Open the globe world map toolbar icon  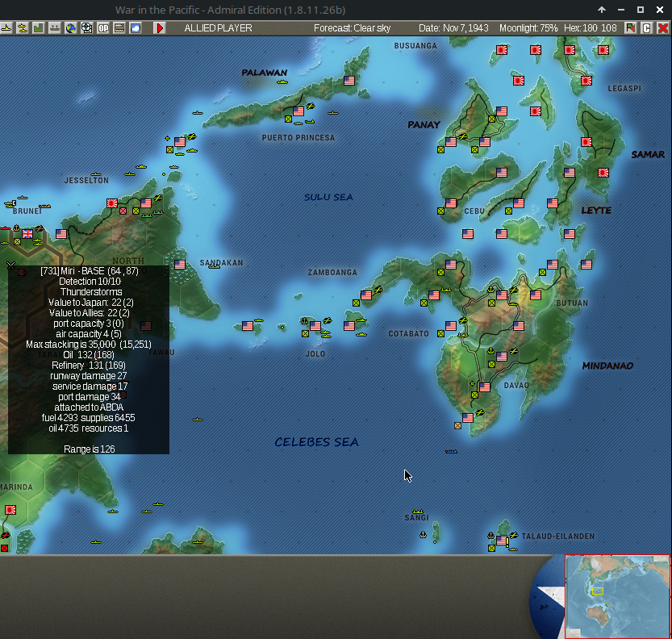pos(71,28)
